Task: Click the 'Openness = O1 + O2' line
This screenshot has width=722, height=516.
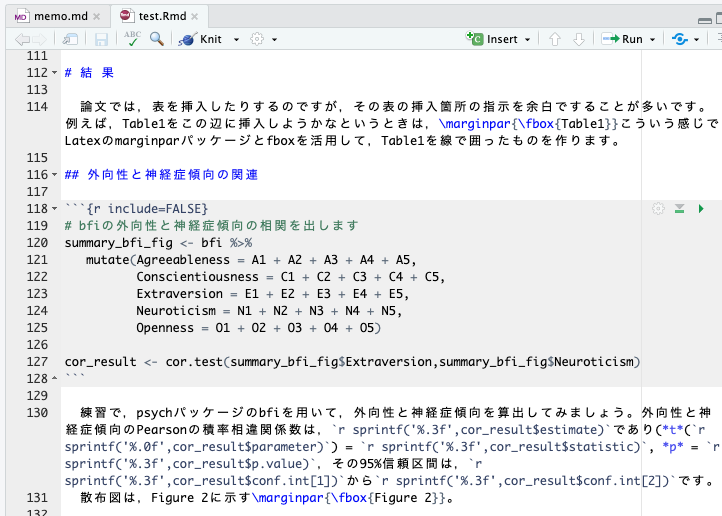Action: [258, 328]
